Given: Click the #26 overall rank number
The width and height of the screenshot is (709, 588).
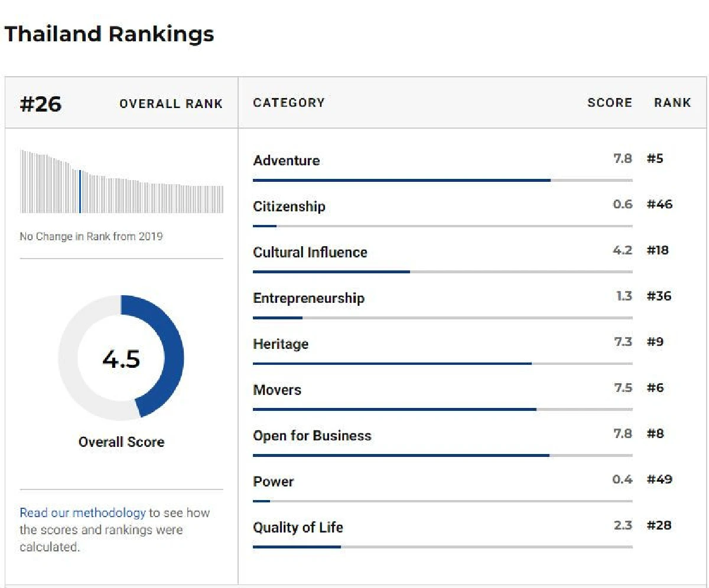Looking at the screenshot, I should point(41,104).
